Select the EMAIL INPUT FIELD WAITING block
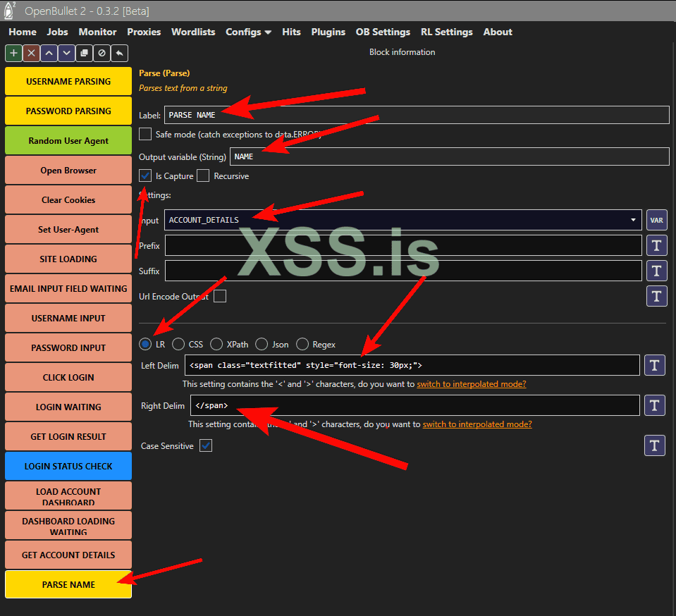676x616 pixels. [68, 288]
